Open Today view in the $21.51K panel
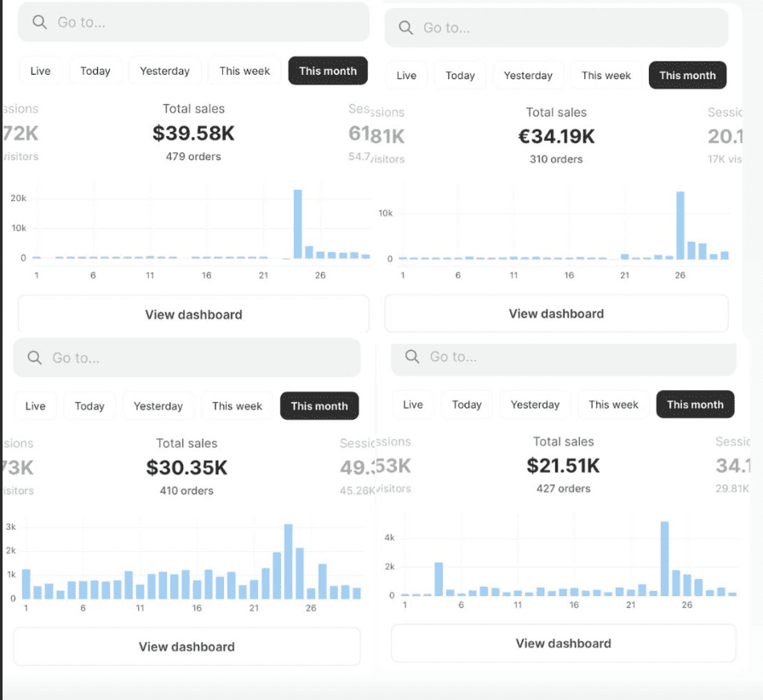 tap(467, 405)
